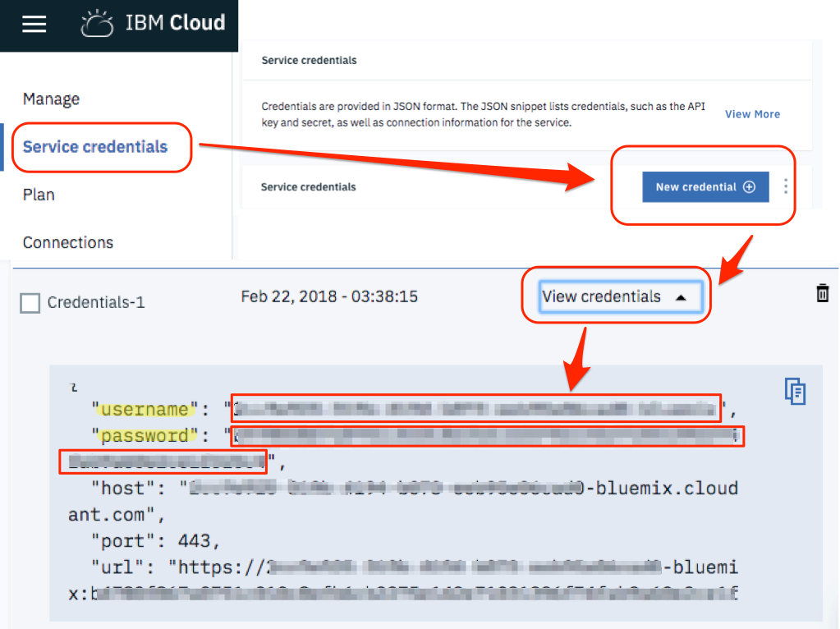Viewport: 840px width, 629px height.
Task: Click the plus icon inside New credential
Action: point(749,187)
